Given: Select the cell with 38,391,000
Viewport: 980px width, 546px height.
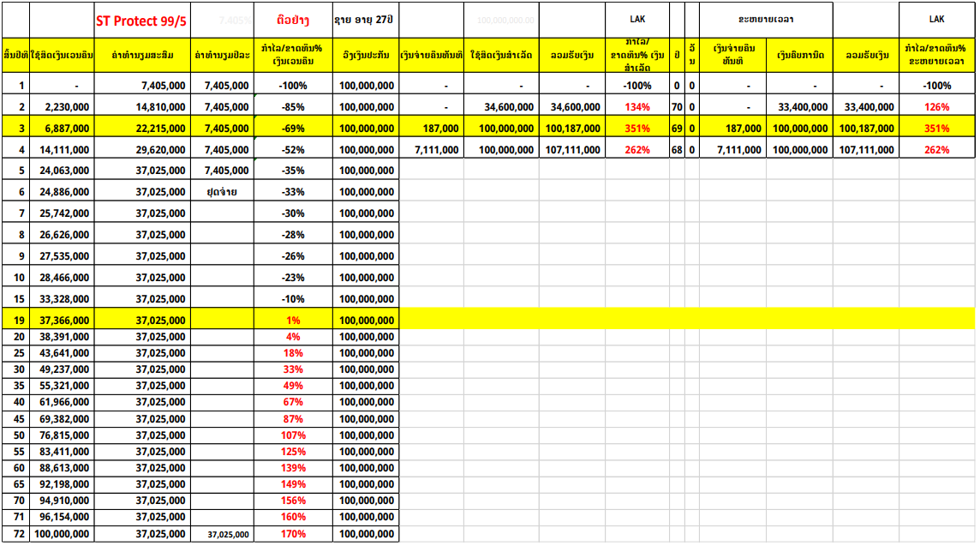Looking at the screenshot, I should 62,337.
